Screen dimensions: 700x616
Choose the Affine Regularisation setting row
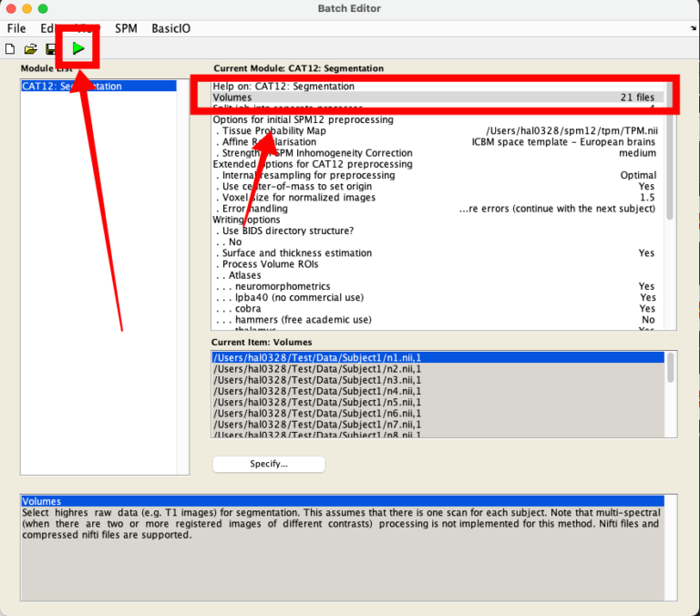click(273, 142)
